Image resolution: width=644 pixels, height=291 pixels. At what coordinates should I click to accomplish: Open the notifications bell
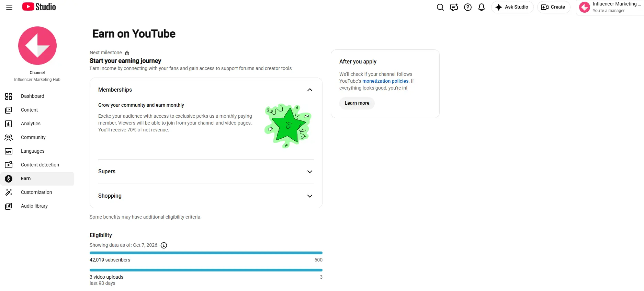pos(482,7)
